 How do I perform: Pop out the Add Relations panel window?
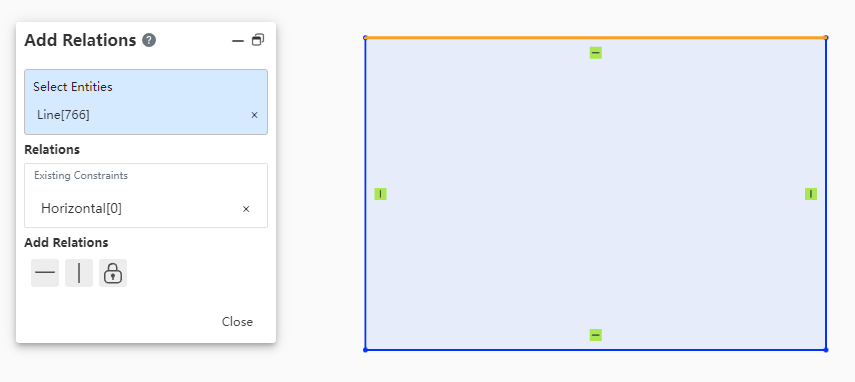[258, 40]
